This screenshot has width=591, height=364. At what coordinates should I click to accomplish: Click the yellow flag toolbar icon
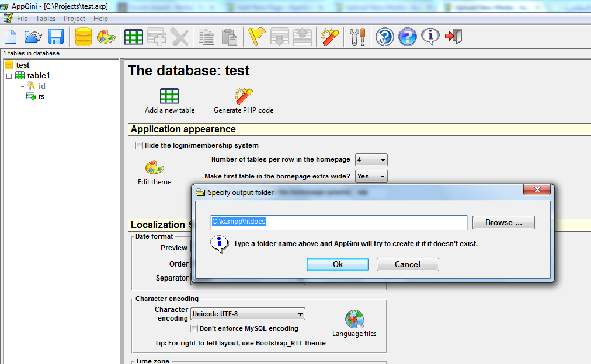(x=257, y=37)
